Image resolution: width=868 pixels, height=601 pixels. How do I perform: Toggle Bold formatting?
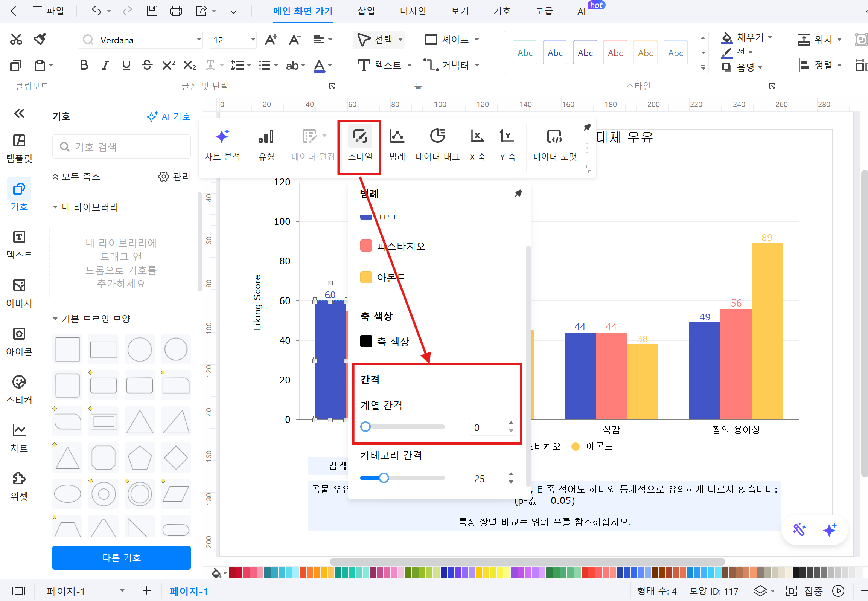pyautogui.click(x=84, y=65)
